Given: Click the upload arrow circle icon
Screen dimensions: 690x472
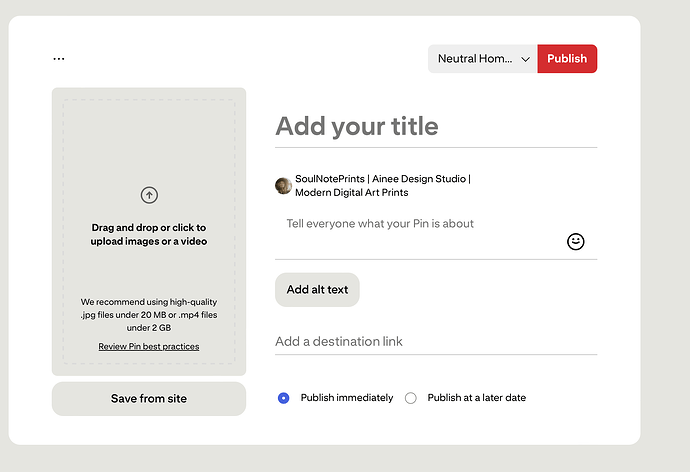Looking at the screenshot, I should [x=149, y=195].
